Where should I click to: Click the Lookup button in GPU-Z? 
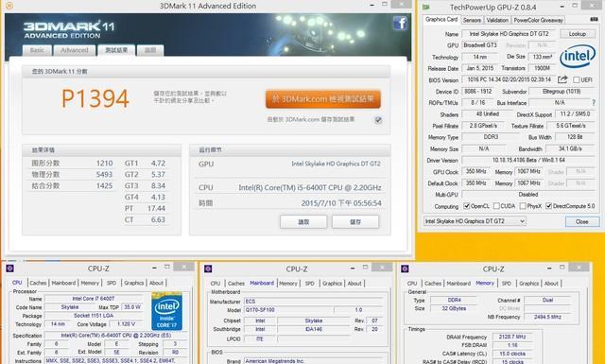click(x=578, y=34)
